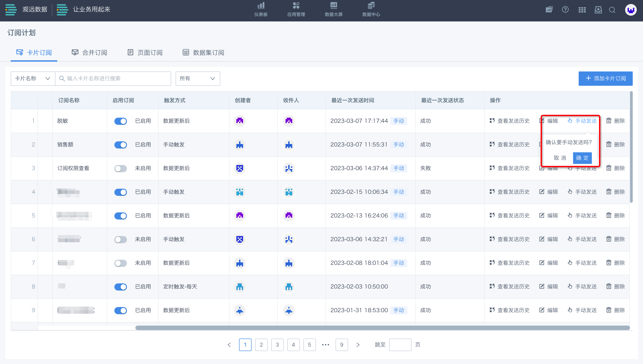The image size is (643, 364).
Task: Cancel manual send with 取消
Action: coord(560,158)
